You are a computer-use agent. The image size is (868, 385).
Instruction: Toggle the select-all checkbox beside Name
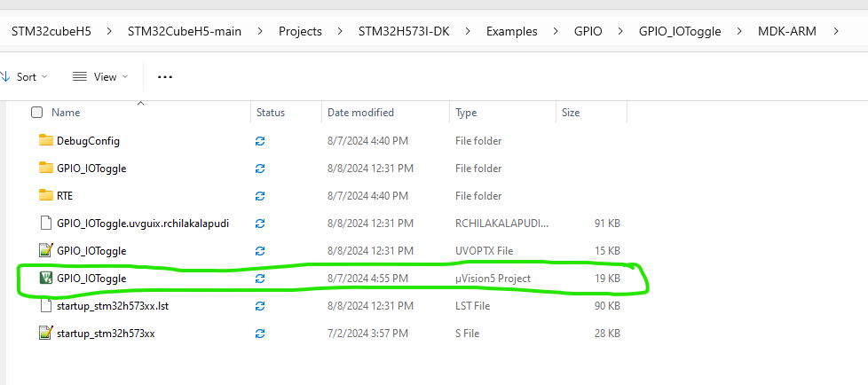click(x=36, y=113)
